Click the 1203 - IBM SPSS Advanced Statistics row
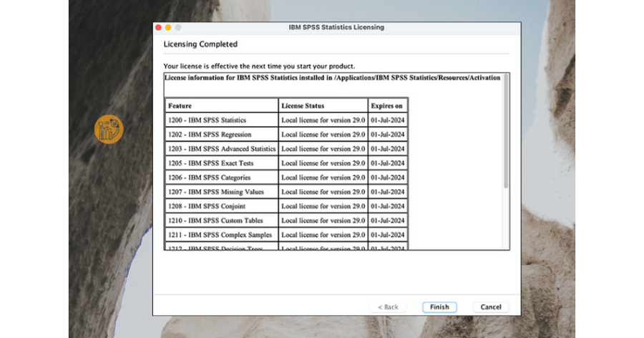 pyautogui.click(x=221, y=149)
